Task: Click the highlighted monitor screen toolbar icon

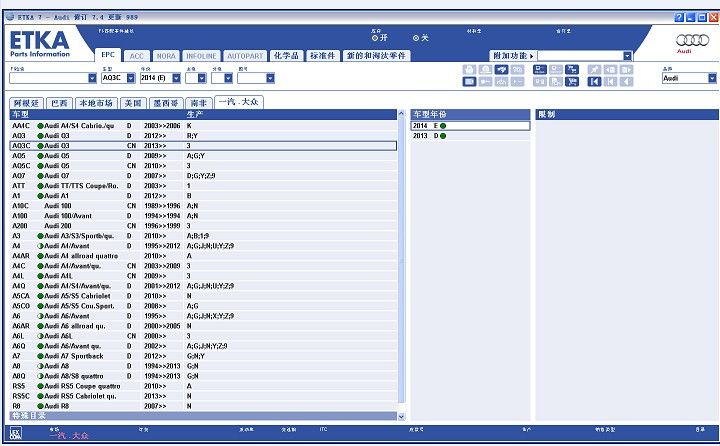Action: tap(469, 82)
